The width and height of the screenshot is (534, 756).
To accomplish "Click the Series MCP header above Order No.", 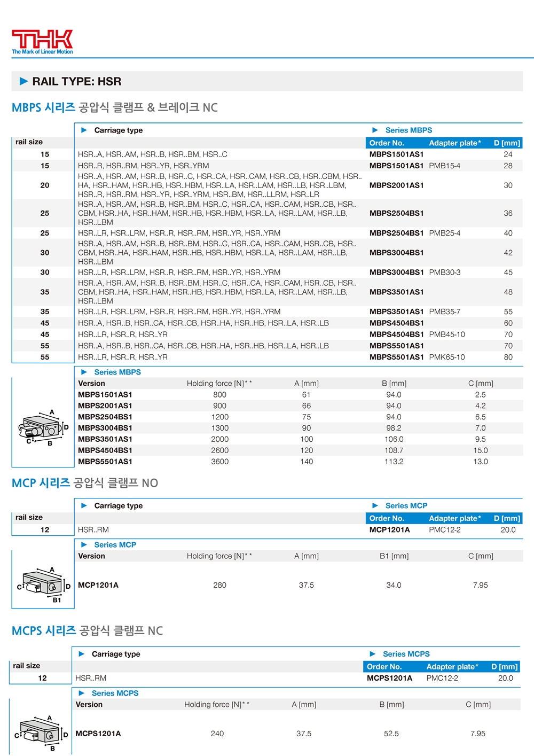I will coord(406,506).
